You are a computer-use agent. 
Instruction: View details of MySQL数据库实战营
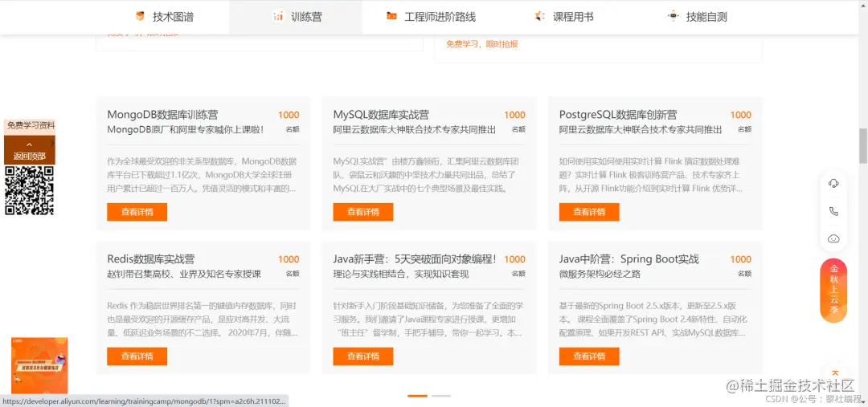363,212
